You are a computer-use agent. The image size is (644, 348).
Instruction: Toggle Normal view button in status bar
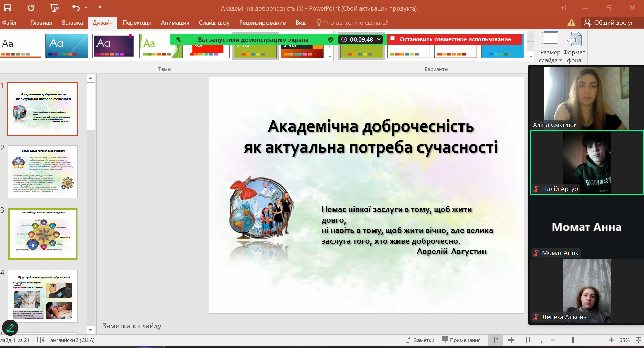[496, 340]
